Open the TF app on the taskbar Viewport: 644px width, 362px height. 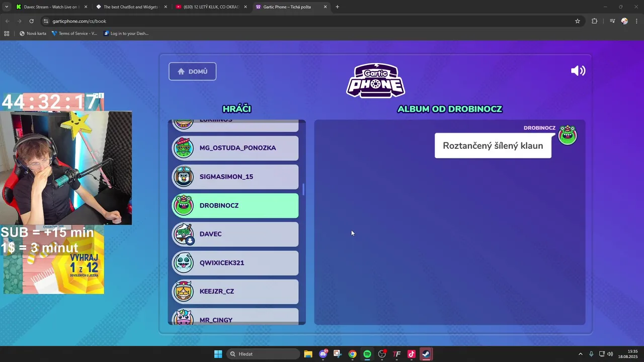(396, 354)
